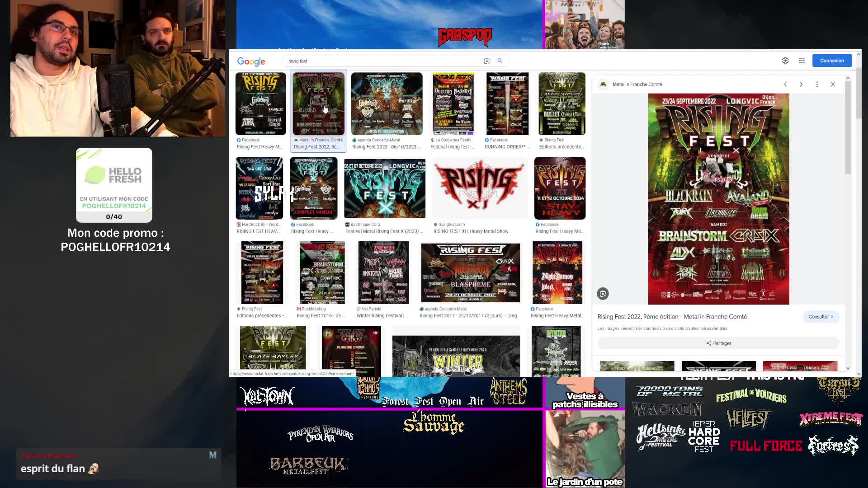Image resolution: width=868 pixels, height=488 pixels.
Task: Open the 'STAY HEAVY' 2024 poster
Action: (560, 188)
